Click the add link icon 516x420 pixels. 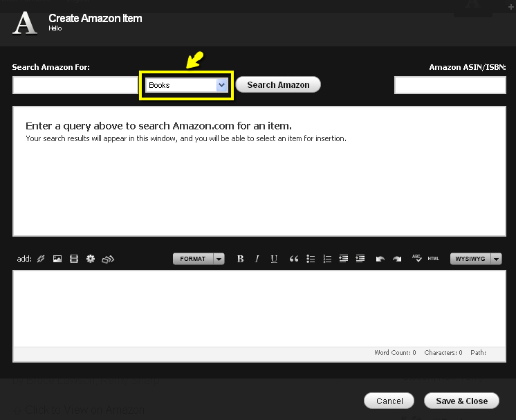pos(41,259)
